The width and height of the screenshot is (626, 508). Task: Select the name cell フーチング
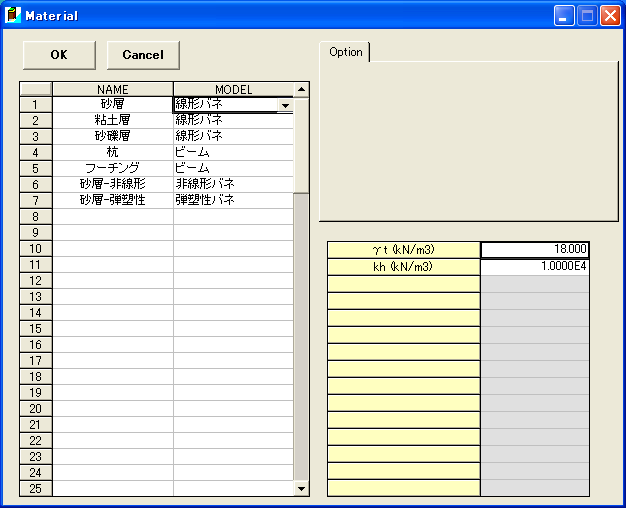113,168
